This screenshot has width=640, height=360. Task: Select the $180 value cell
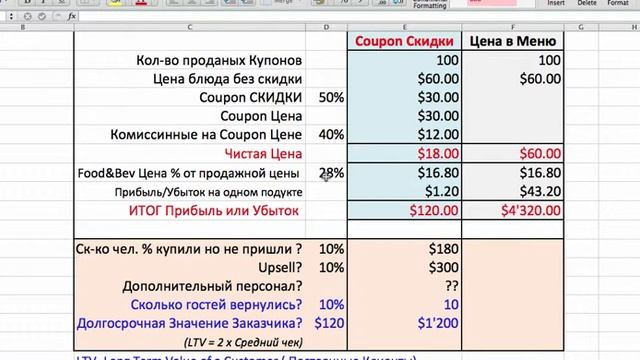(x=404, y=249)
